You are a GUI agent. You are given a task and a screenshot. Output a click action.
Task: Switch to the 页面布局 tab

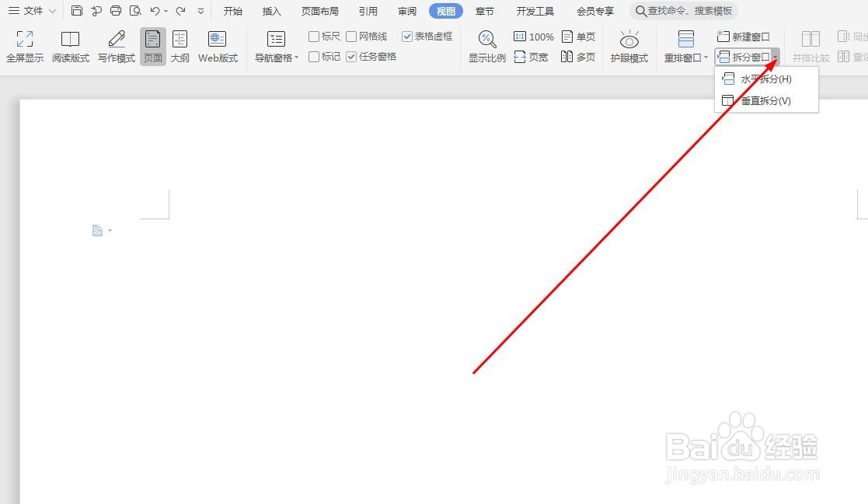click(320, 11)
